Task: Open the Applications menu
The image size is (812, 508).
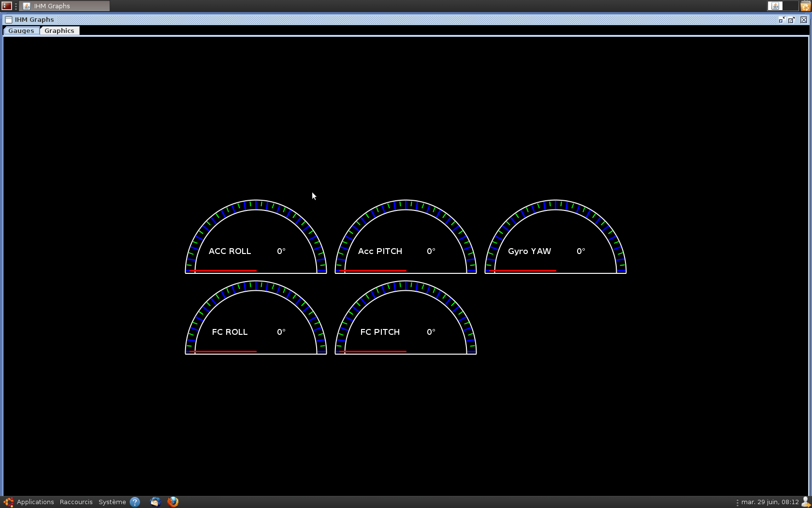Action: (x=35, y=502)
